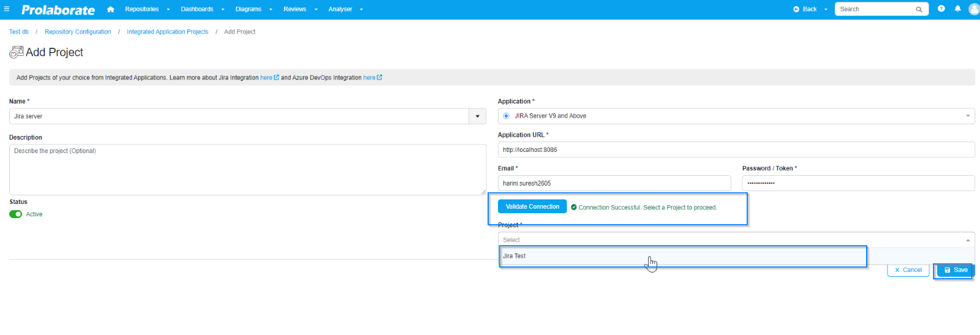Click external link icon after Azure DevOps here
This screenshot has height=335, width=980.
tap(379, 77)
